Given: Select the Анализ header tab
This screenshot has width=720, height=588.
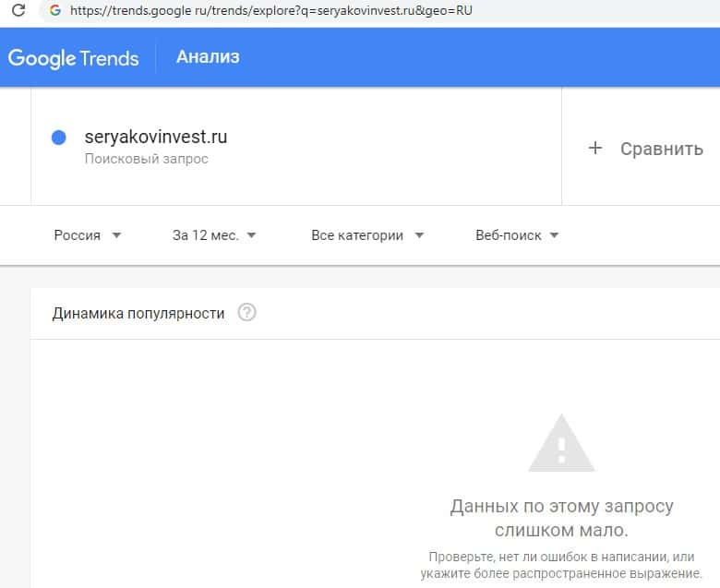Looking at the screenshot, I should click(x=208, y=57).
